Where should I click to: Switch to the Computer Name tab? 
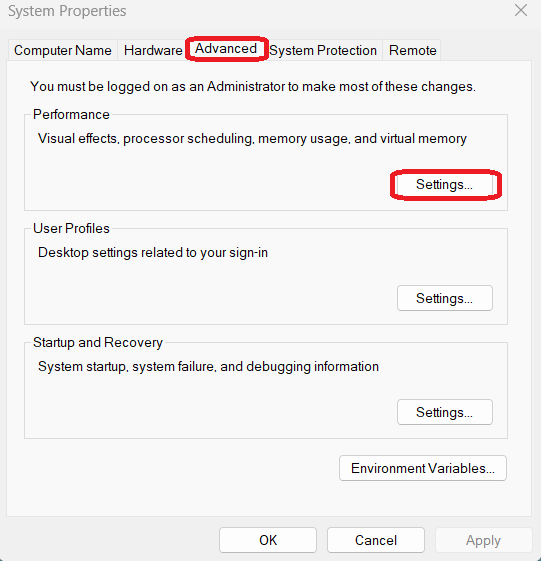pyautogui.click(x=63, y=50)
